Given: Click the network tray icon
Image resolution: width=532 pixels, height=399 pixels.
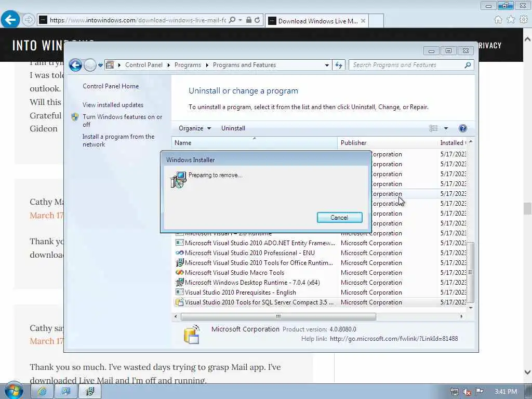Looking at the screenshot, I should pyautogui.click(x=454, y=392).
